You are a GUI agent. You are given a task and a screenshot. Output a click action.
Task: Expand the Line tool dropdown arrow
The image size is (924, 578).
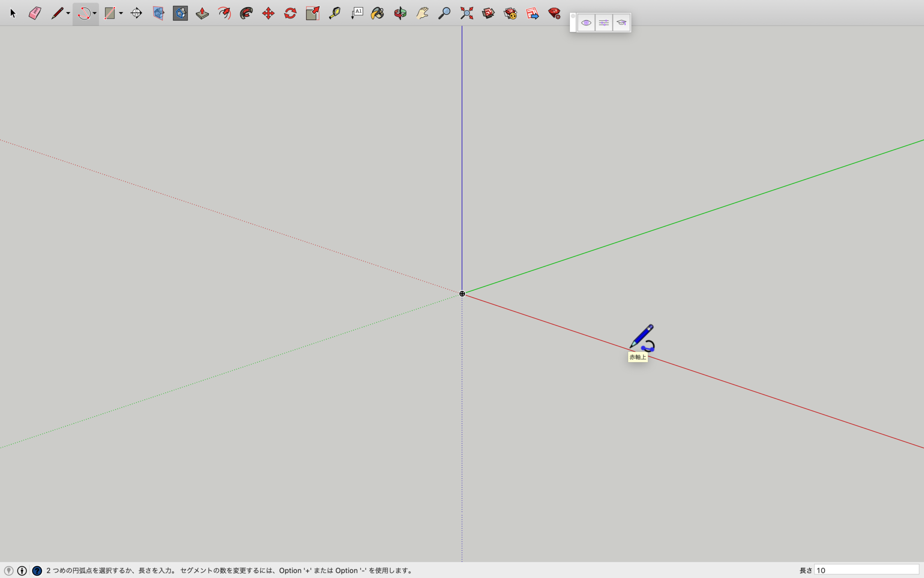pos(68,13)
